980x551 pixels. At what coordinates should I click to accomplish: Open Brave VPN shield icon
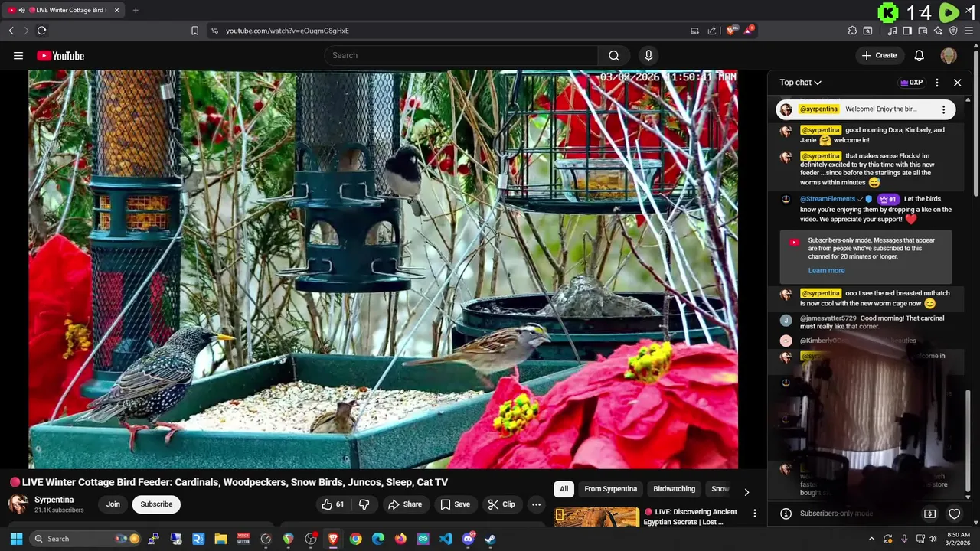pyautogui.click(x=953, y=31)
